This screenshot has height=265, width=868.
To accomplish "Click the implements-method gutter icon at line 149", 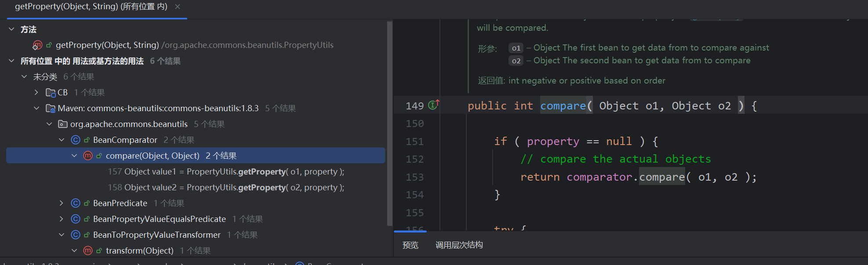I will pyautogui.click(x=433, y=105).
